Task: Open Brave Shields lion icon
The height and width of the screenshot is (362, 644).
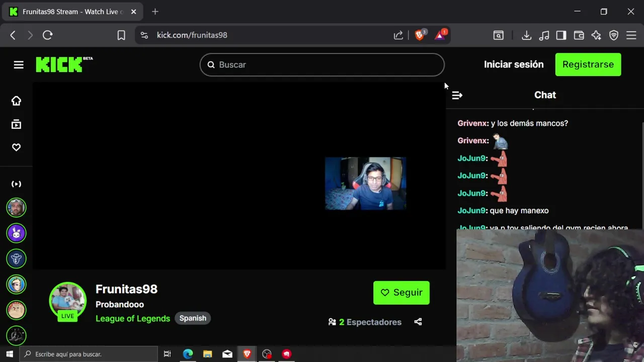Action: [419, 35]
